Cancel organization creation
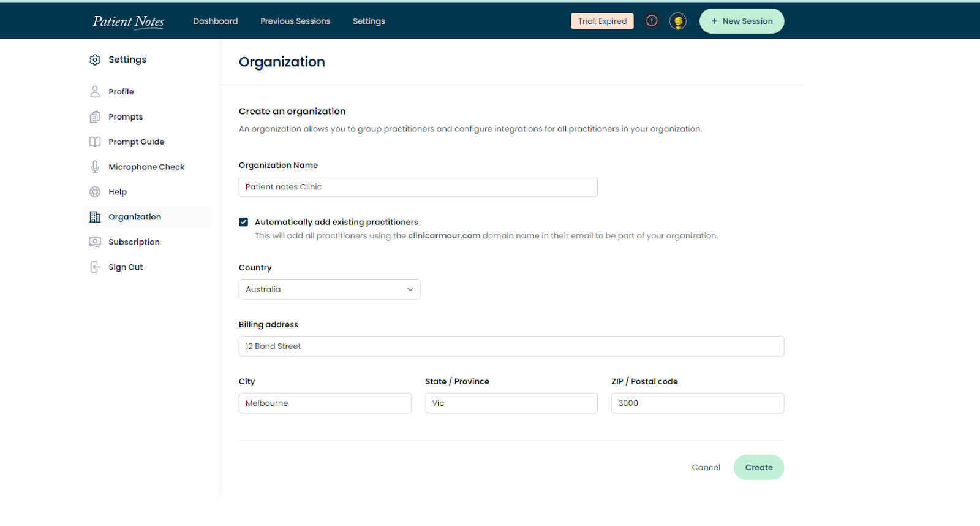 [706, 467]
